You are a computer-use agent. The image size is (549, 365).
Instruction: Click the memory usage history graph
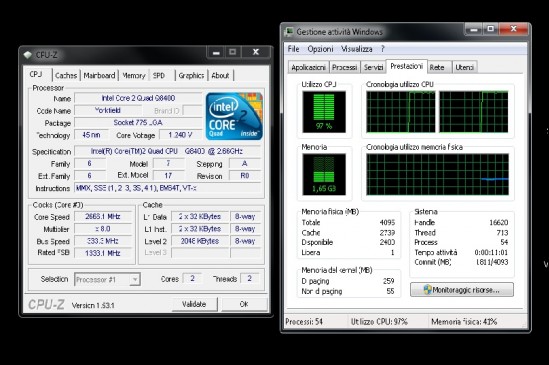click(x=437, y=174)
